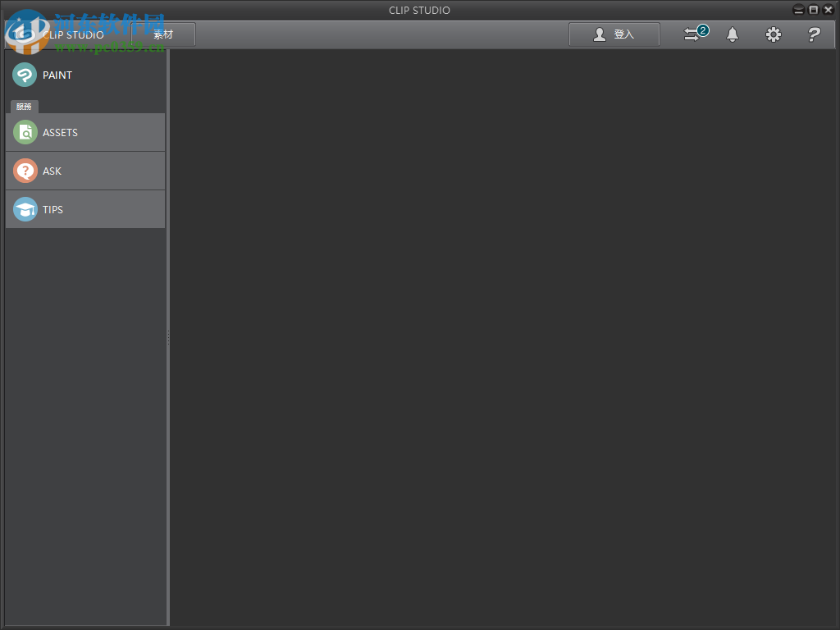Switch to the 素材 materials tab
This screenshot has width=840, height=630.
click(x=162, y=34)
